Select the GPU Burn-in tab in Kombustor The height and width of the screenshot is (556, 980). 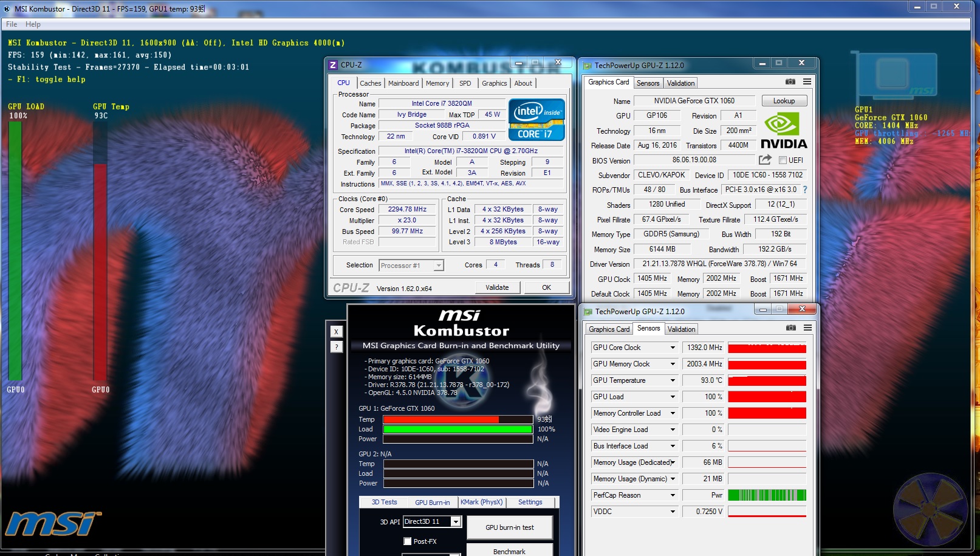click(433, 503)
